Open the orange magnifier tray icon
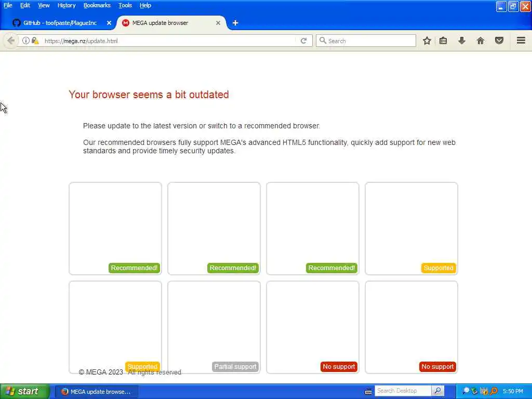532x399 pixels. 494,391
